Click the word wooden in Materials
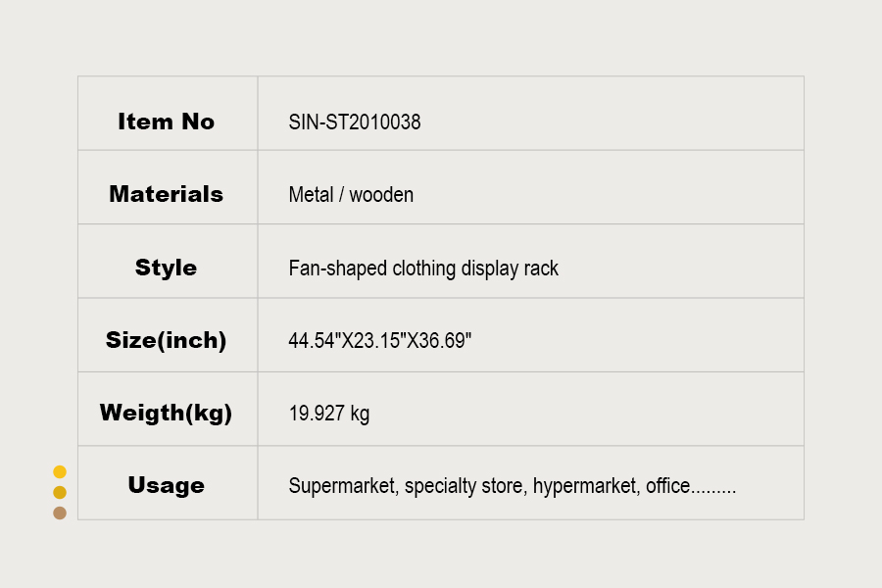This screenshot has height=588, width=882. (x=381, y=195)
